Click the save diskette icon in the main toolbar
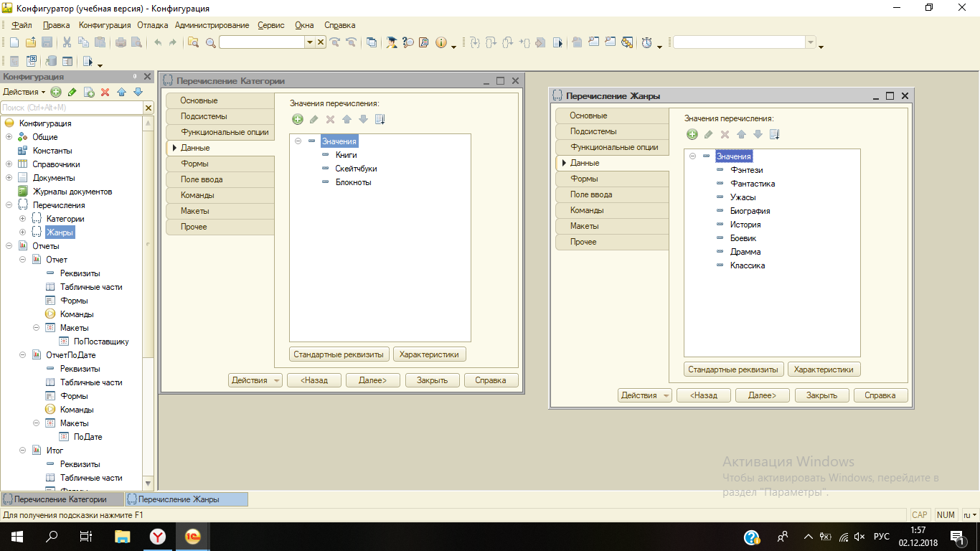Viewport: 980px width, 551px height. click(x=47, y=42)
